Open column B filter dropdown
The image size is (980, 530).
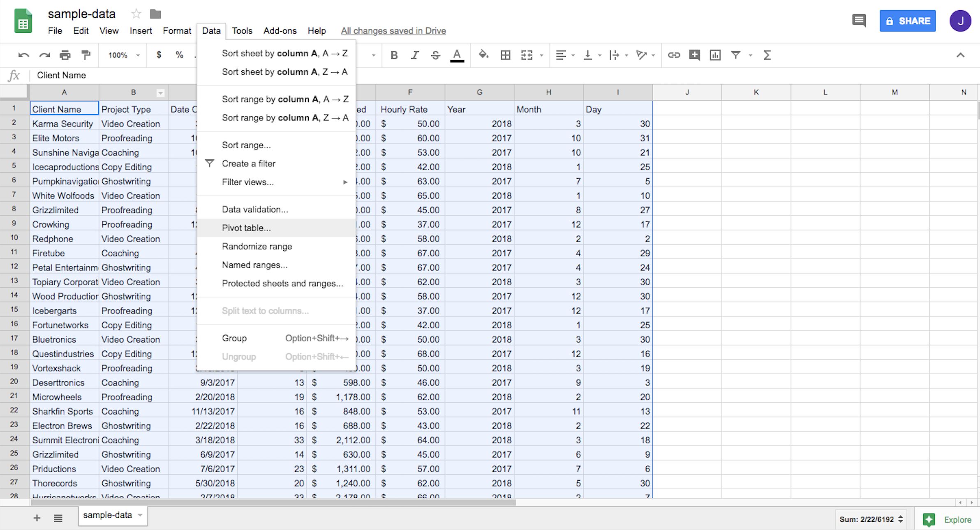tap(161, 93)
